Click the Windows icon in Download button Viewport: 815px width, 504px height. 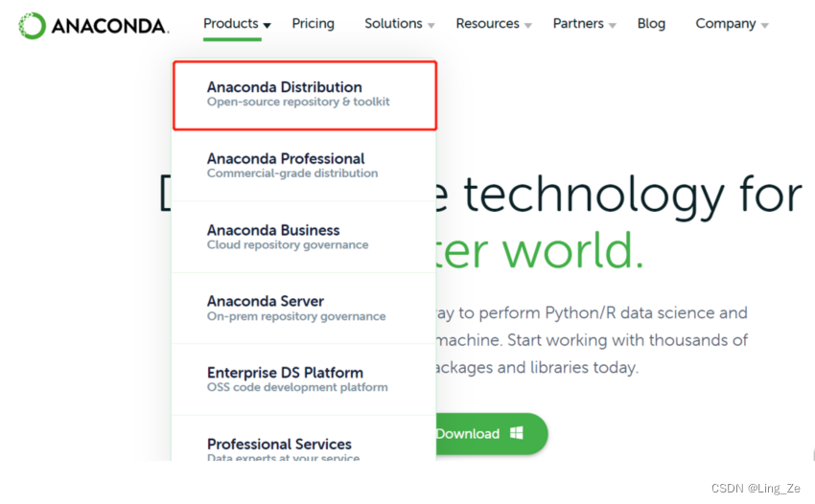[517, 433]
